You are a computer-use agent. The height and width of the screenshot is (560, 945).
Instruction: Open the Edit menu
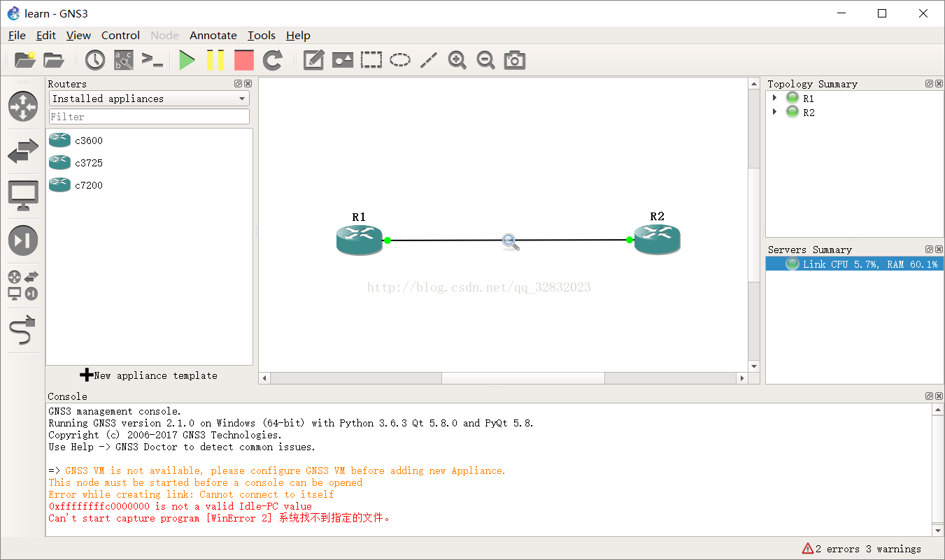click(46, 35)
